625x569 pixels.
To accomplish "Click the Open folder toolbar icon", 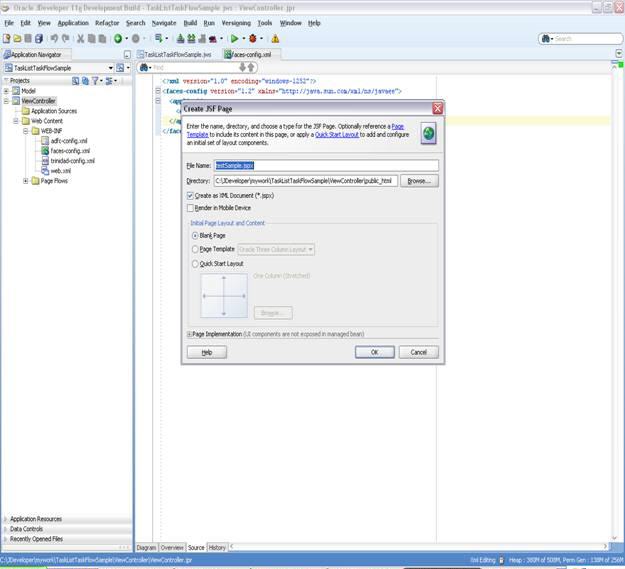I will pos(17,39).
